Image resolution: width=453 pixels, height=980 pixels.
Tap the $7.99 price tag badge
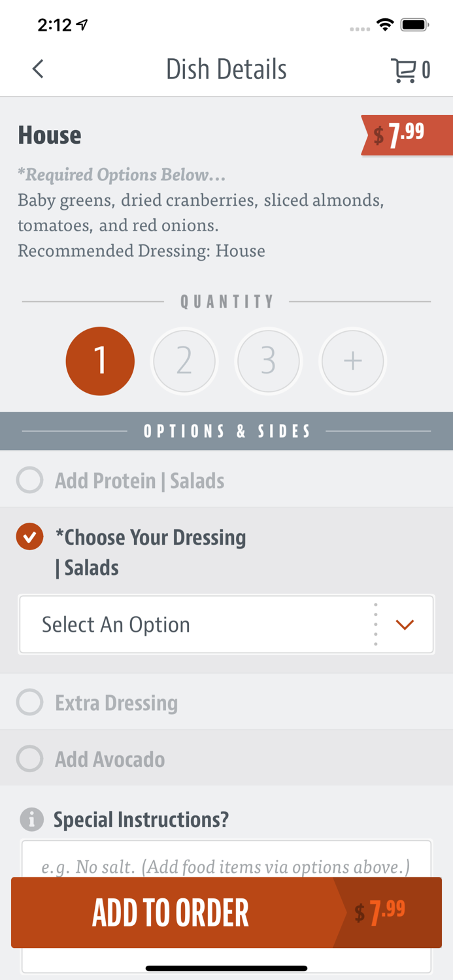(405, 135)
